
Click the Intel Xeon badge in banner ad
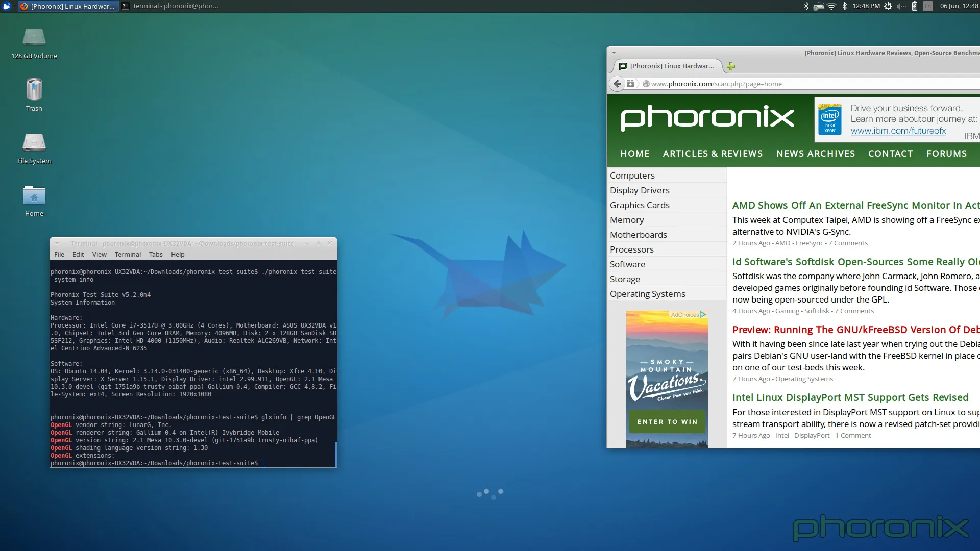(830, 119)
